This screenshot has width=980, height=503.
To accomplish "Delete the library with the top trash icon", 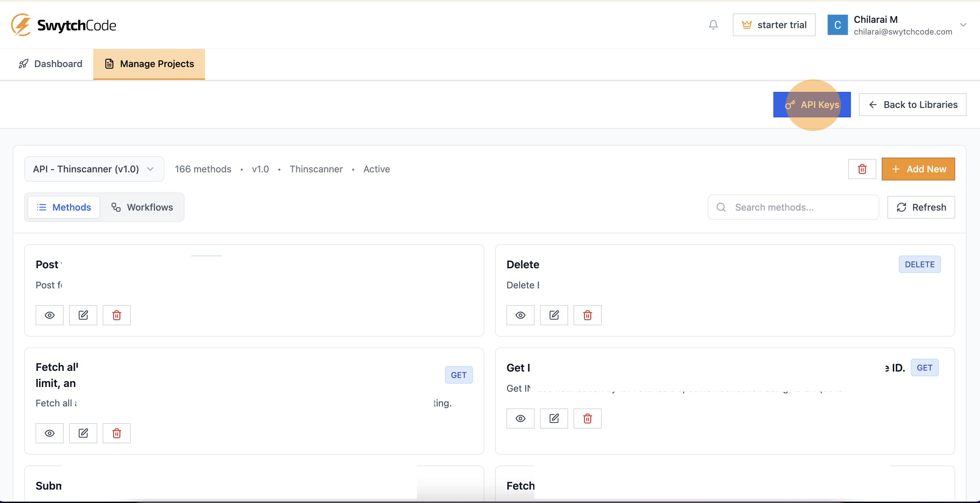I will 862,169.
